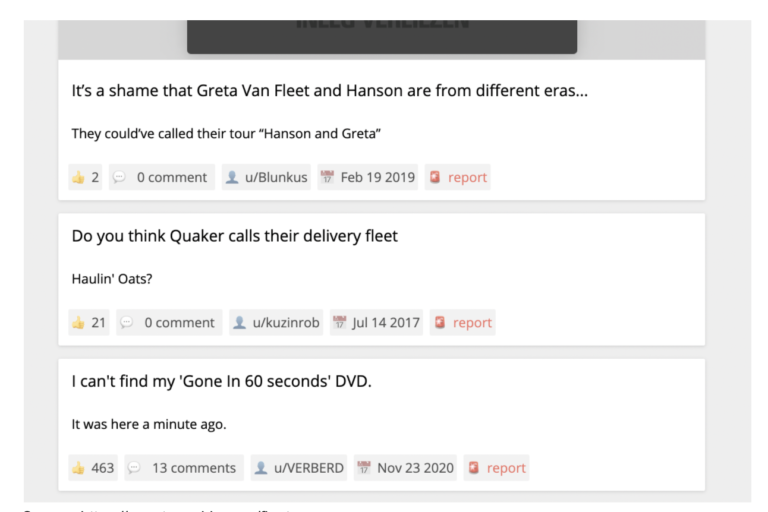Click the Feb 19 2019 date tag
The width and height of the screenshot is (768, 512).
[377, 178]
